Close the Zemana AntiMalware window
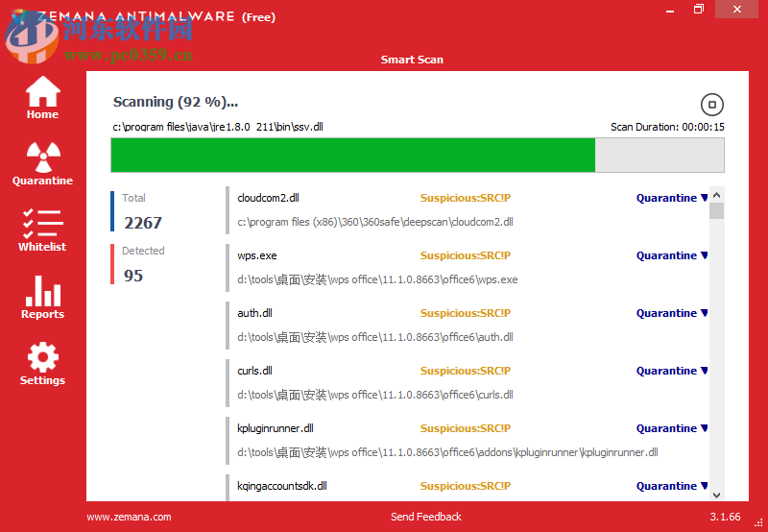The width and height of the screenshot is (768, 532). point(737,9)
